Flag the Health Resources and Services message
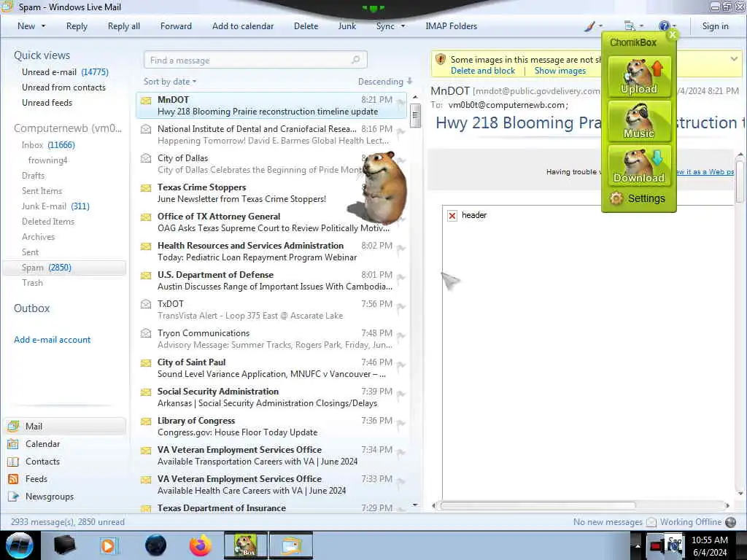The image size is (747, 560). (401, 249)
